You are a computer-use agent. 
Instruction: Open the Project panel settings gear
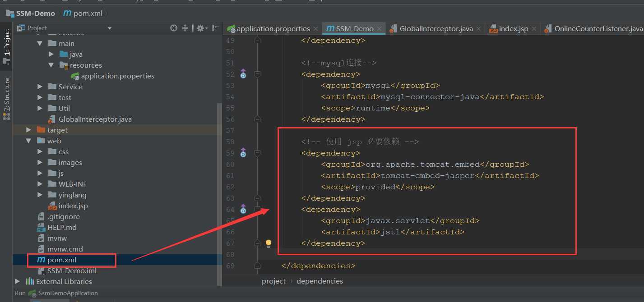[x=200, y=28]
